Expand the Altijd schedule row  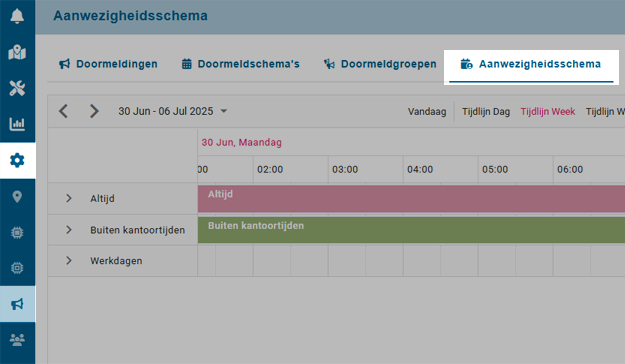click(x=69, y=198)
